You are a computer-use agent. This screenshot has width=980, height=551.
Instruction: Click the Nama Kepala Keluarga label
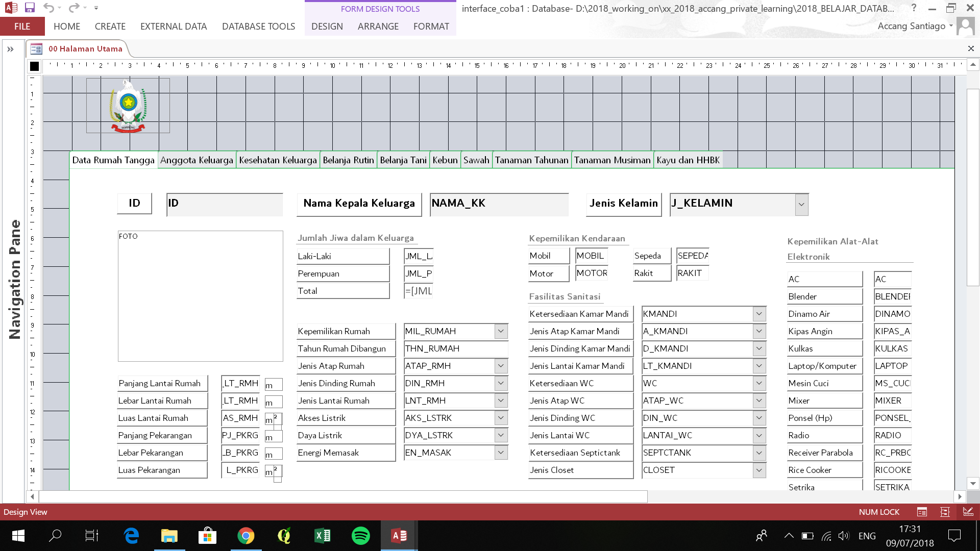tap(359, 204)
